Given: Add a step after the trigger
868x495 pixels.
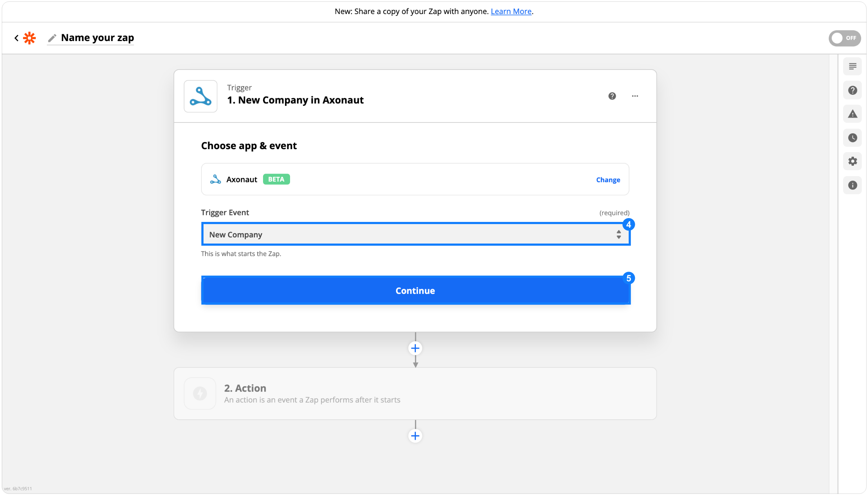Looking at the screenshot, I should click(x=415, y=348).
